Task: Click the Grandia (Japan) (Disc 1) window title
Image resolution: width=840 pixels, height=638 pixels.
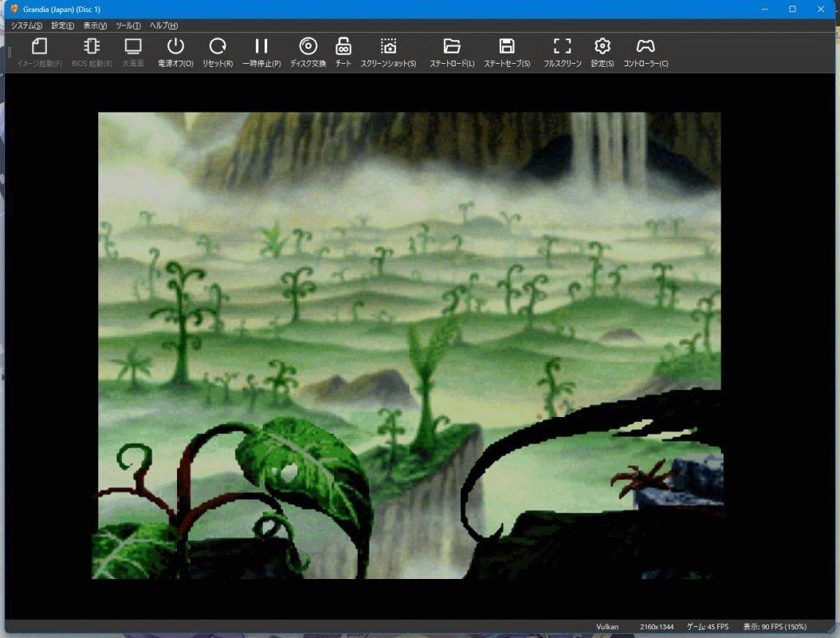Action: 61,9
